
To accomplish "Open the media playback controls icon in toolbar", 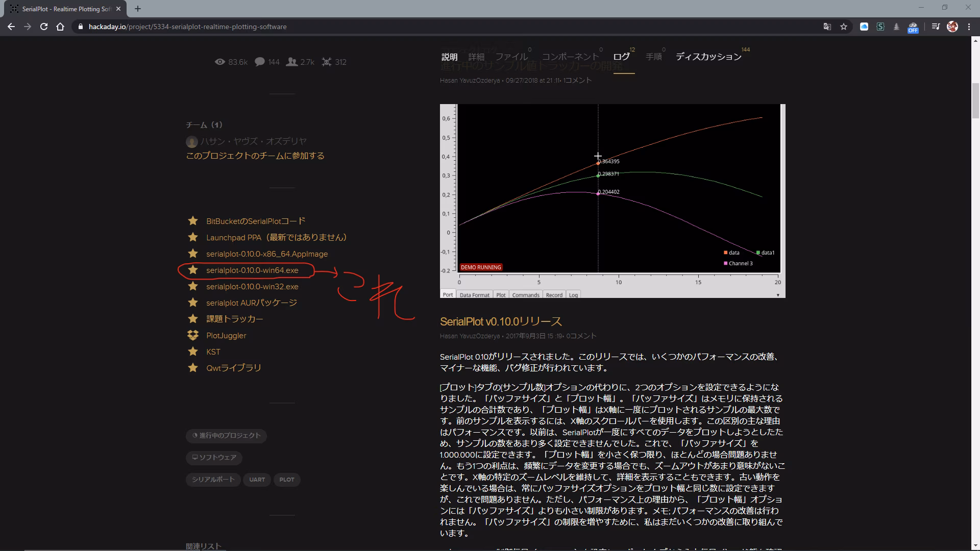I will [936, 27].
